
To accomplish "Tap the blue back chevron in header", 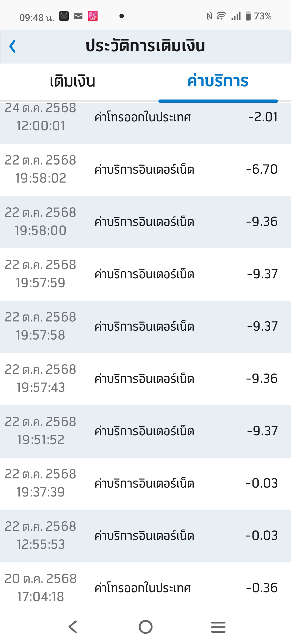I will coord(13,46).
